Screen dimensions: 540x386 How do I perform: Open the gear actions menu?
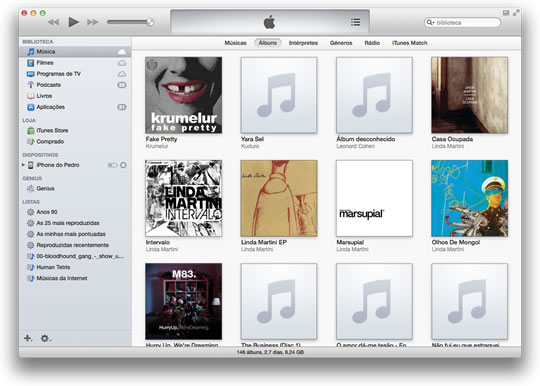[x=45, y=338]
